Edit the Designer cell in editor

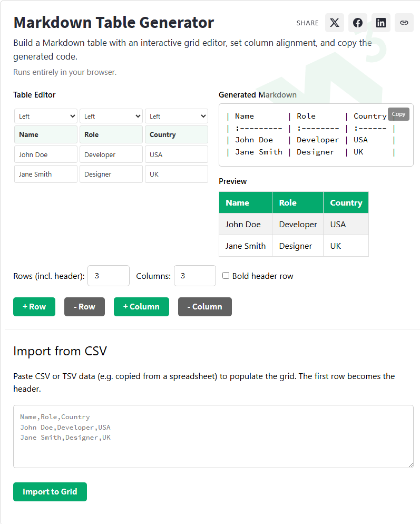[x=111, y=174]
